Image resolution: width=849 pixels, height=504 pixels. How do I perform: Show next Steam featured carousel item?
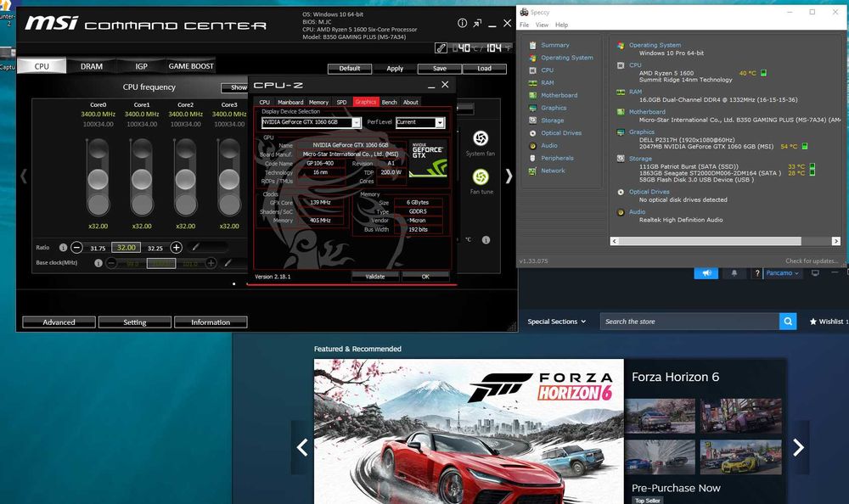797,447
